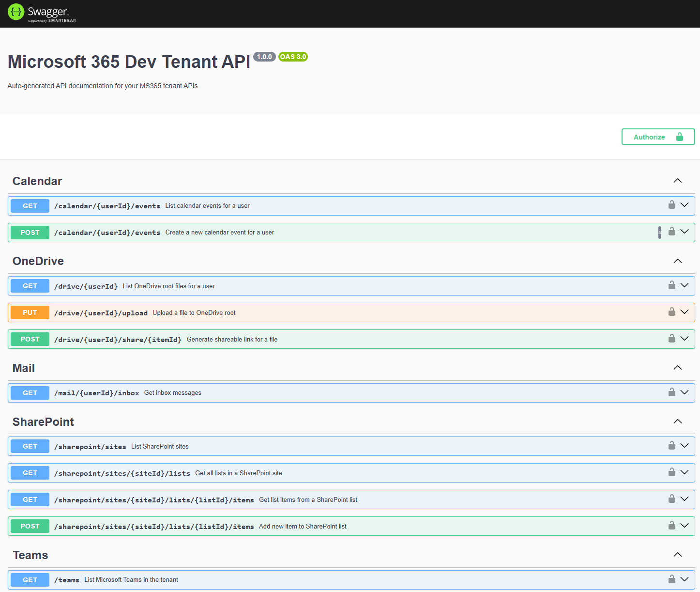Collapse the Calendar section
The width and height of the screenshot is (700, 592).
tap(678, 181)
